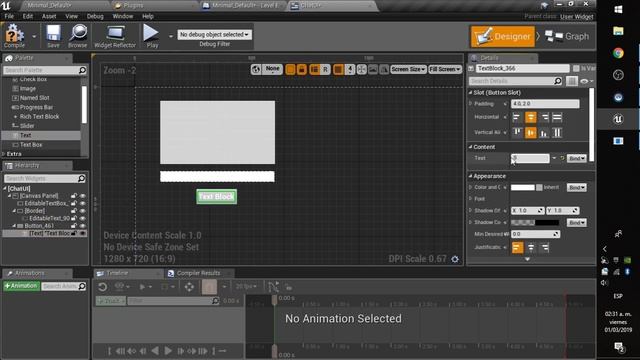The height and width of the screenshot is (360, 640).
Task: Click the Unreal Engine icon in the Windows taskbar
Action: point(618,119)
